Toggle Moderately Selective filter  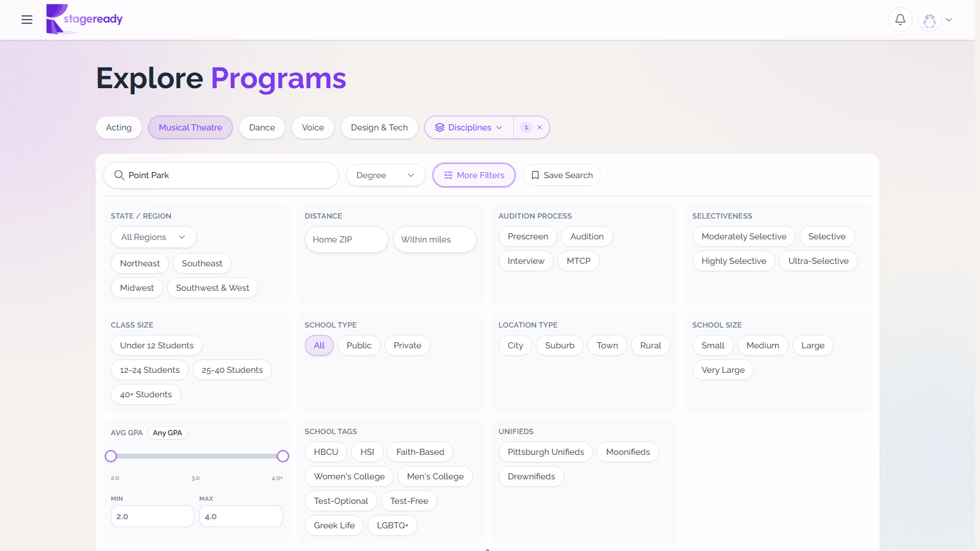(744, 236)
